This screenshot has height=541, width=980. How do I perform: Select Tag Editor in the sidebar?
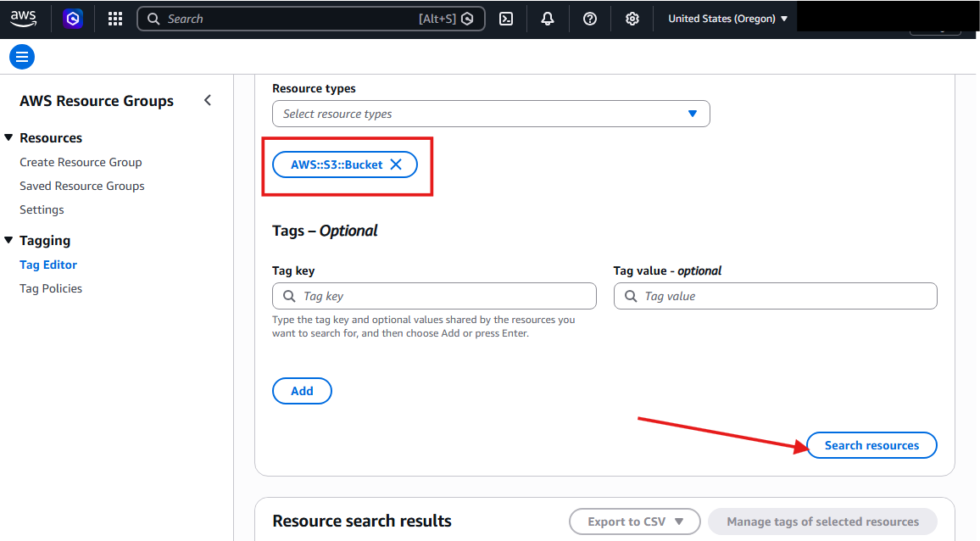[48, 265]
